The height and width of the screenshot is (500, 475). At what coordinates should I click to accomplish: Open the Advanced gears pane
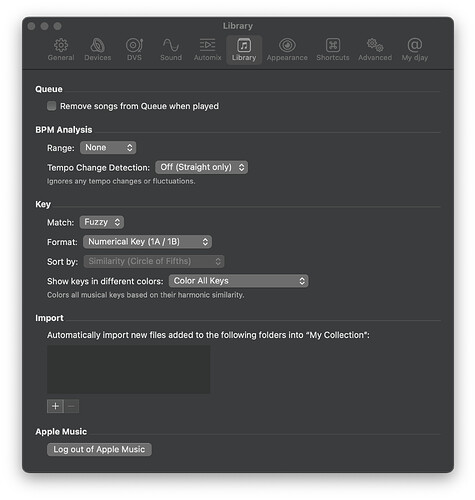click(x=375, y=50)
